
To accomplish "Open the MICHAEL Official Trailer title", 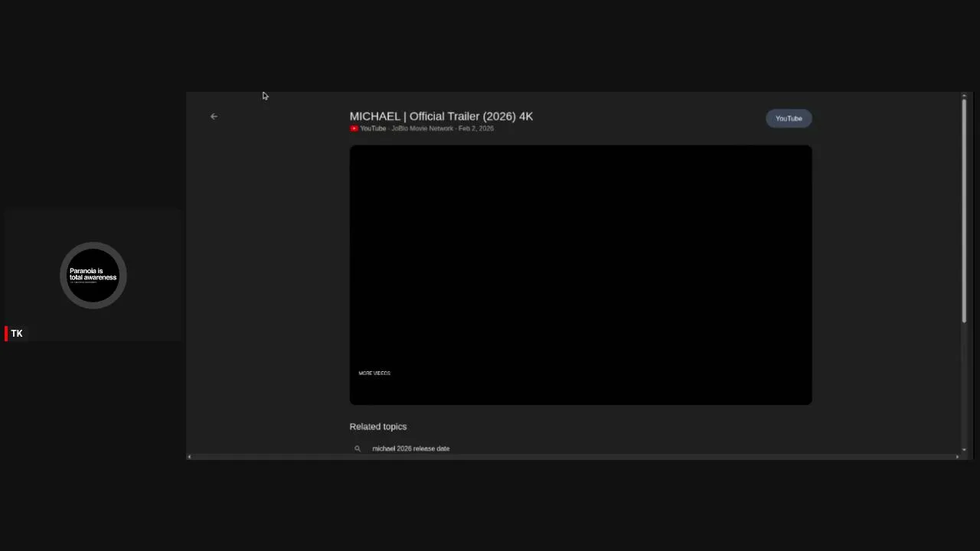I will [441, 116].
